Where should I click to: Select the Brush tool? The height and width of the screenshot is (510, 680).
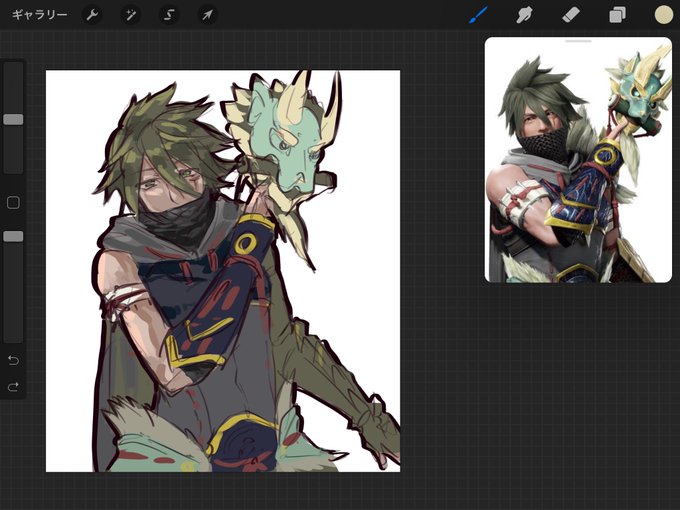pos(478,15)
